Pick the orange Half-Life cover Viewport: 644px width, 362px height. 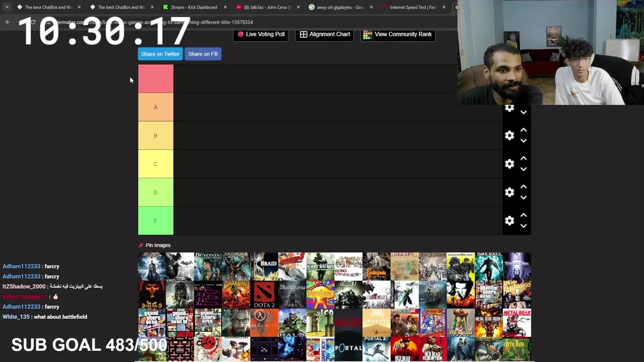pos(264,323)
